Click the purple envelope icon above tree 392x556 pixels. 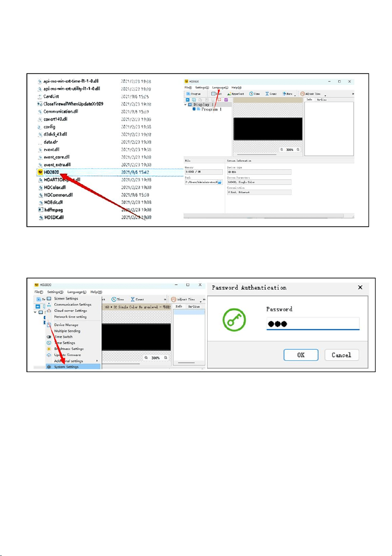[x=226, y=100]
